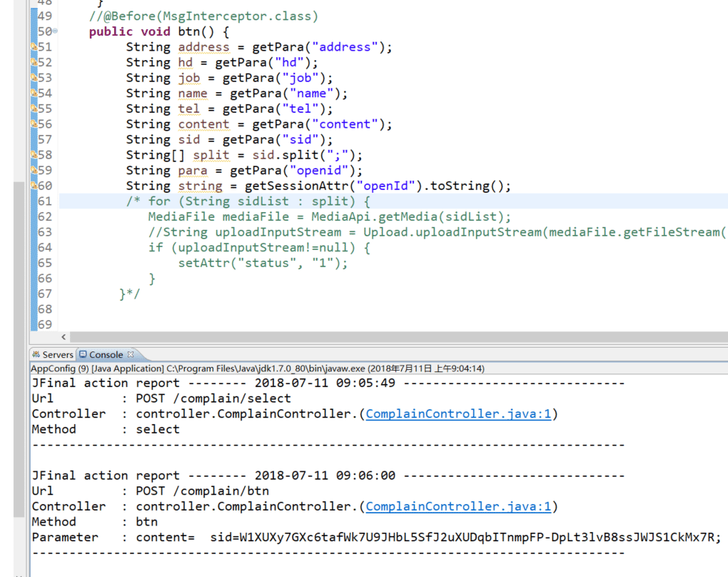Switch to the Console tab
Screen dimensions: 728x577
(106, 354)
